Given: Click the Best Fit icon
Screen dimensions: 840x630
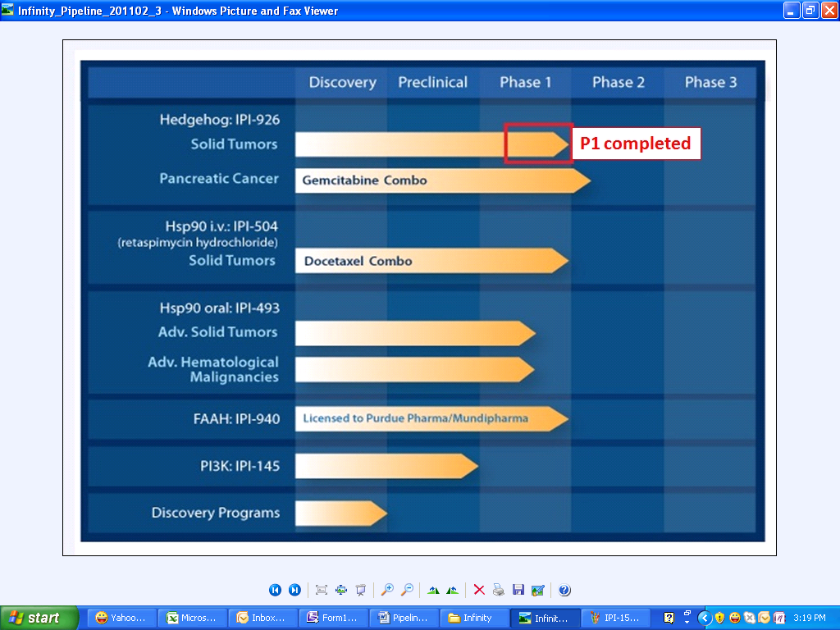Looking at the screenshot, I should tap(322, 590).
